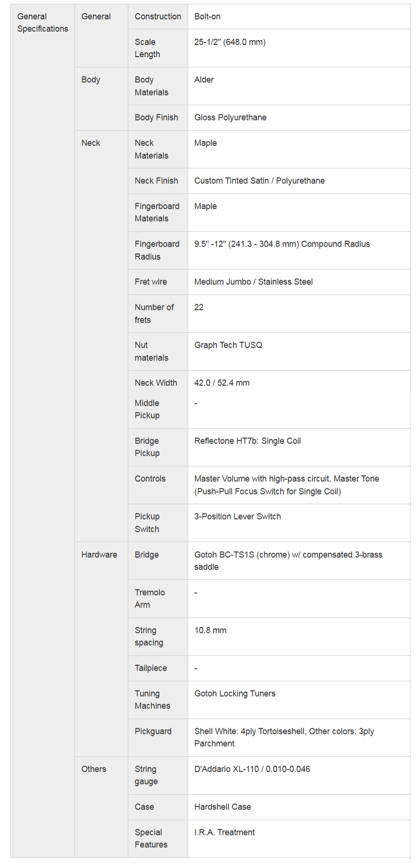Select the Fingerboard Radius label

[157, 250]
